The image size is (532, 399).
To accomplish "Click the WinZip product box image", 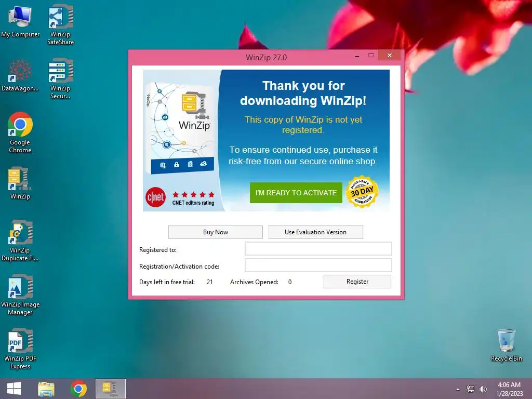I will (180, 128).
